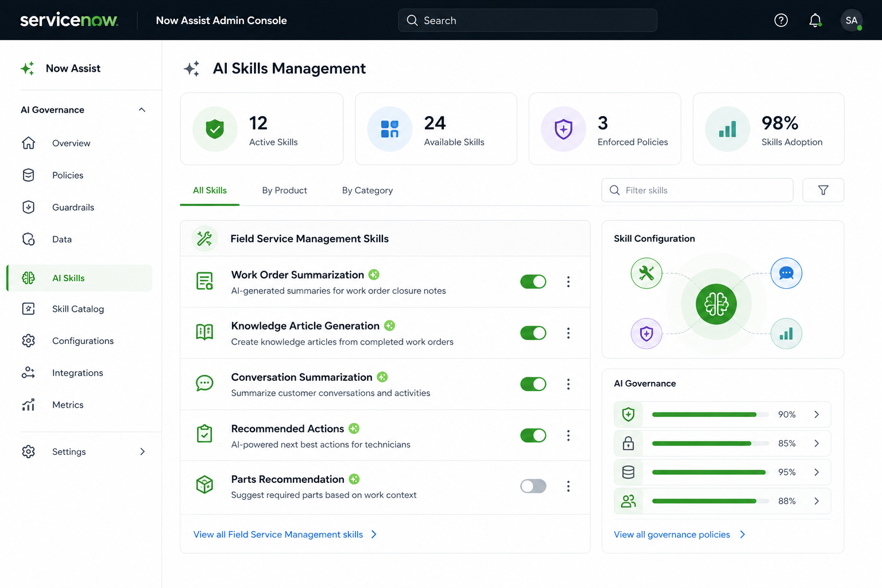The height and width of the screenshot is (588, 882).
Task: Switch to the By Category tab
Action: tap(367, 191)
